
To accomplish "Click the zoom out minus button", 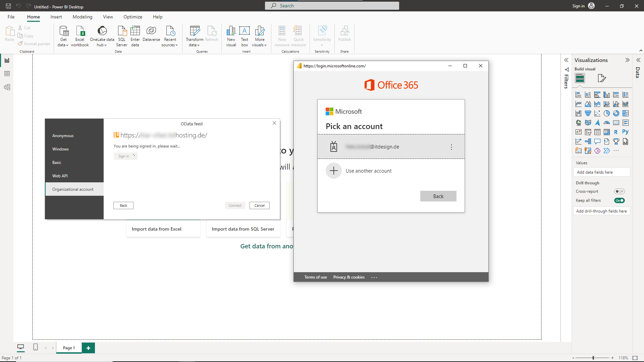I will tap(574, 358).
